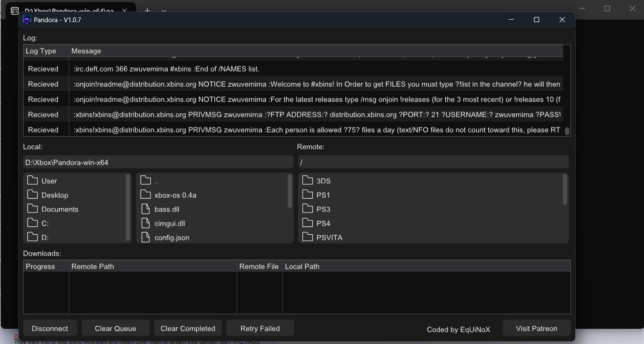Click the Progress column header
Image resolution: width=644 pixels, height=344 pixels.
(46, 266)
